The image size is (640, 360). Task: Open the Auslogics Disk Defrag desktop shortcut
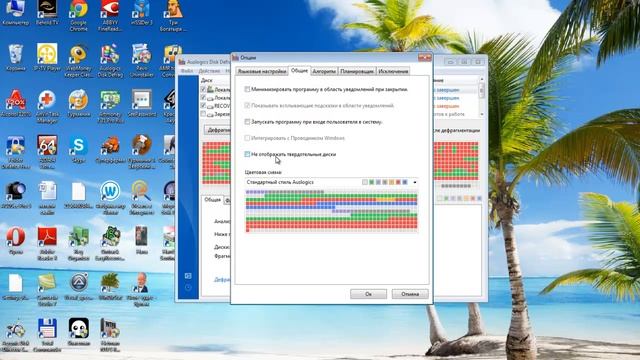(110, 60)
